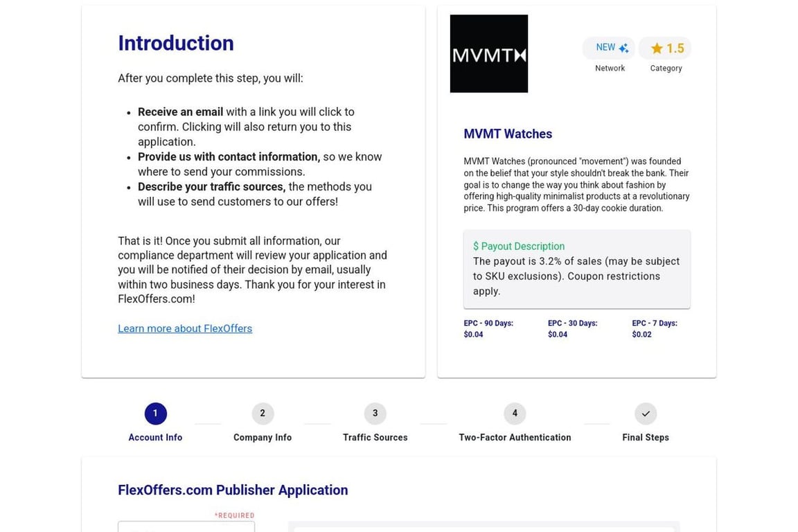Select step 2 circle for Company Info
This screenshot has height=532, width=798.
[x=263, y=414]
